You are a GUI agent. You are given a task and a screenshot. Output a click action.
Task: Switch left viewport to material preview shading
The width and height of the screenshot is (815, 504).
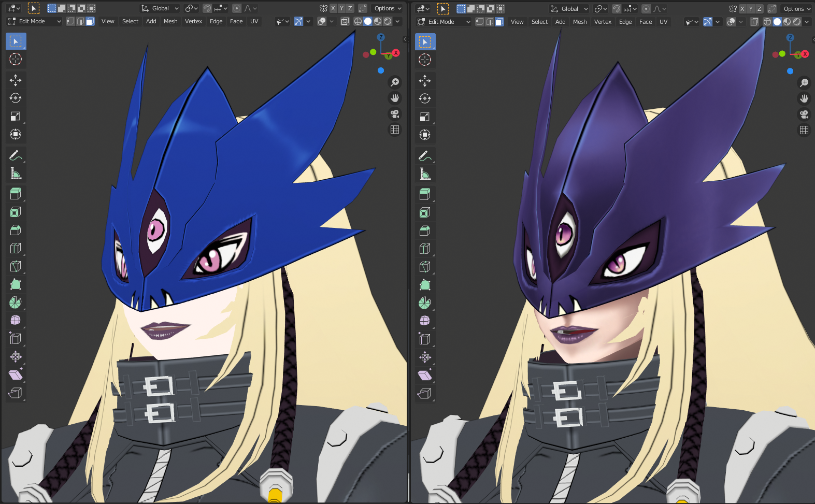pos(378,21)
